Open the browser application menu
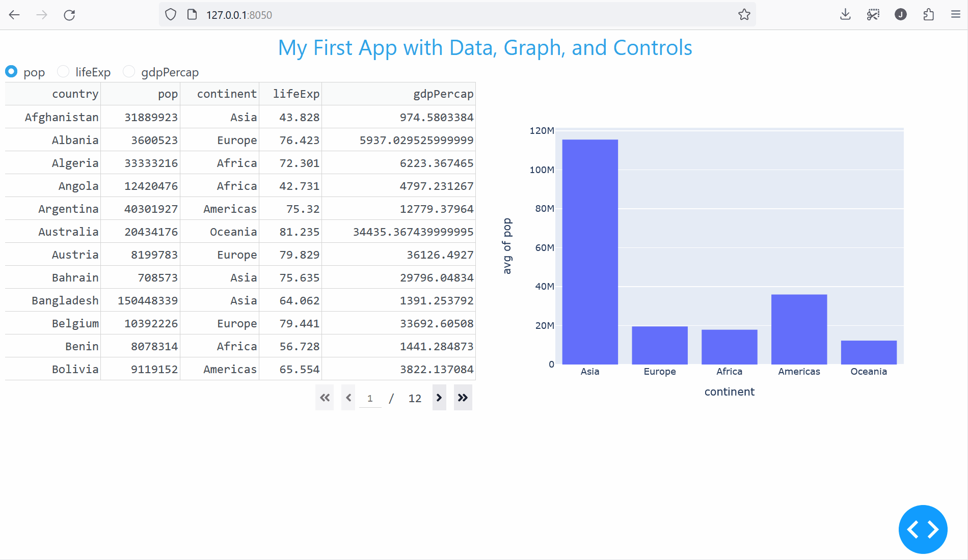Image resolution: width=968 pixels, height=560 pixels. (955, 15)
